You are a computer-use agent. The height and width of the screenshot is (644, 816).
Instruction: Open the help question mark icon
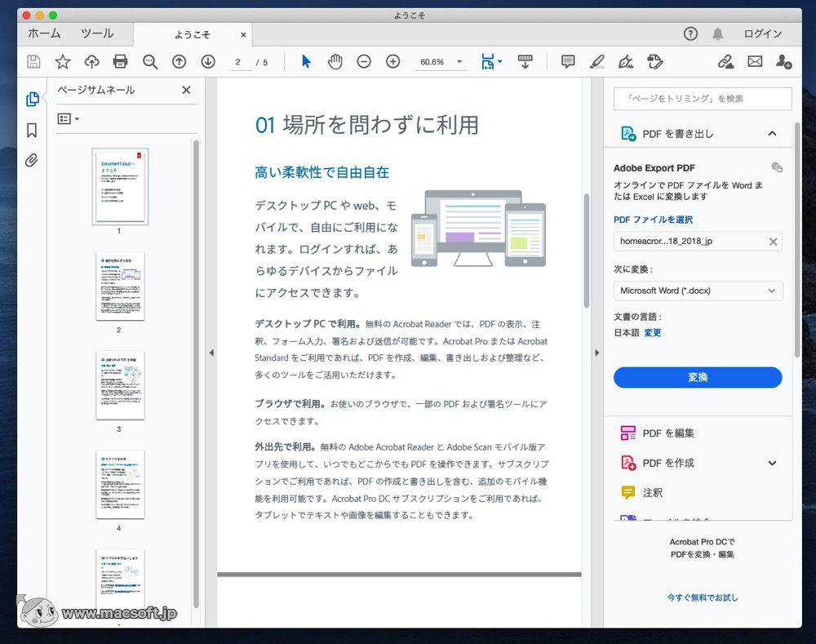690,33
